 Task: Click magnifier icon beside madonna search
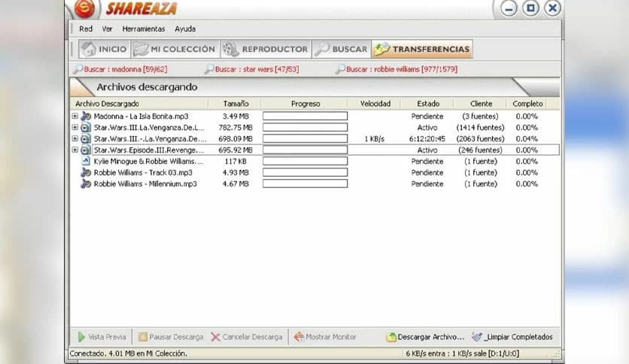pos(77,69)
